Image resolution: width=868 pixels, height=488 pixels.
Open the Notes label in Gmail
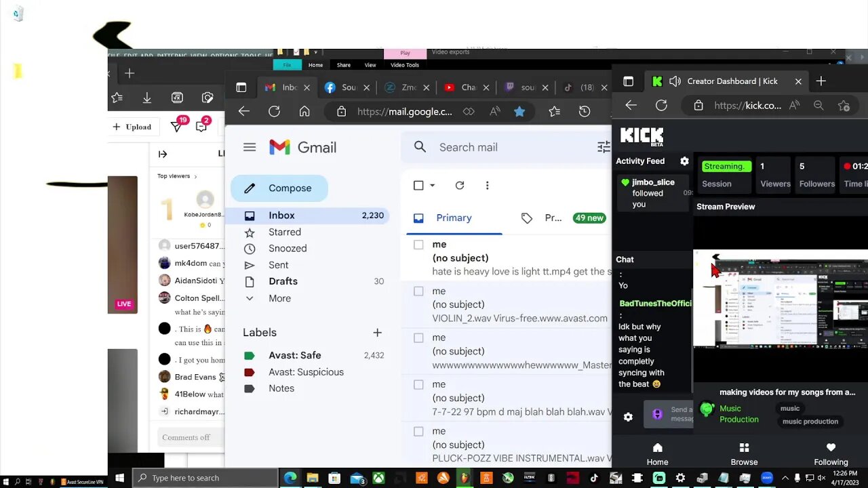(x=281, y=388)
